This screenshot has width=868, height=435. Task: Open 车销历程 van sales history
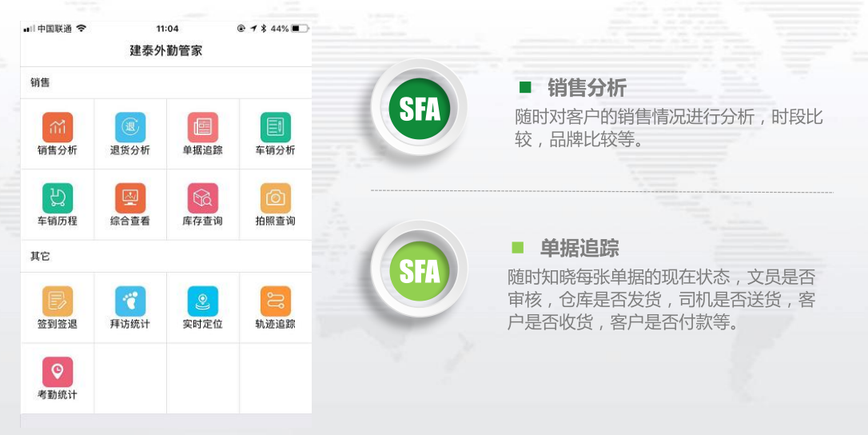pyautogui.click(x=58, y=199)
